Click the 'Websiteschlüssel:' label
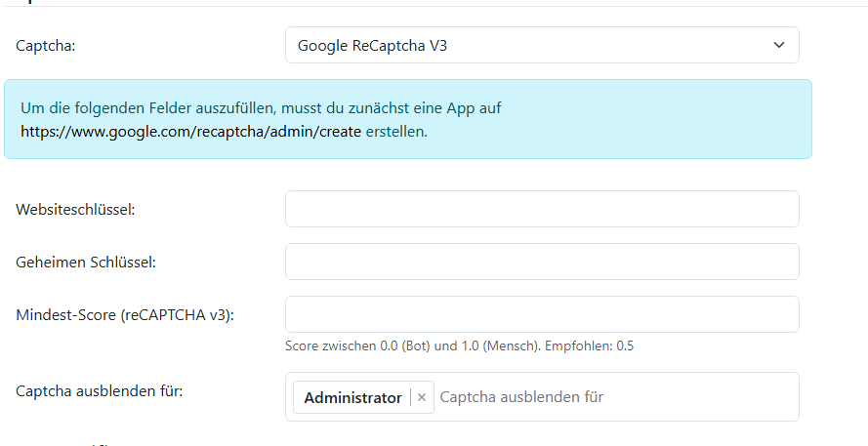 [75, 209]
